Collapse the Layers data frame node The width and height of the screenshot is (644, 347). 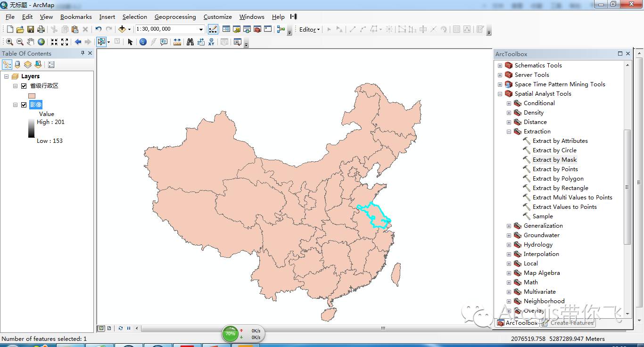click(7, 76)
